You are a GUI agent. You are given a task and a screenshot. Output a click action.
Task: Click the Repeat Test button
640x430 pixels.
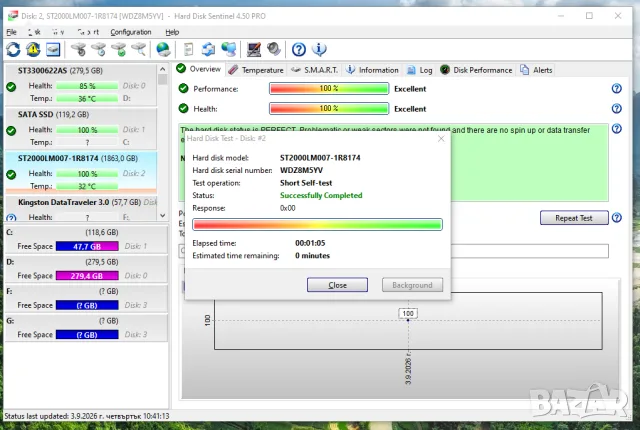[x=574, y=218]
